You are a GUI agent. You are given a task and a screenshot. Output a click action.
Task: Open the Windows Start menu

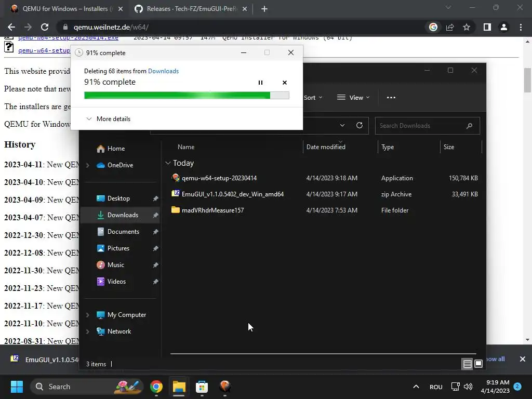pos(17,387)
